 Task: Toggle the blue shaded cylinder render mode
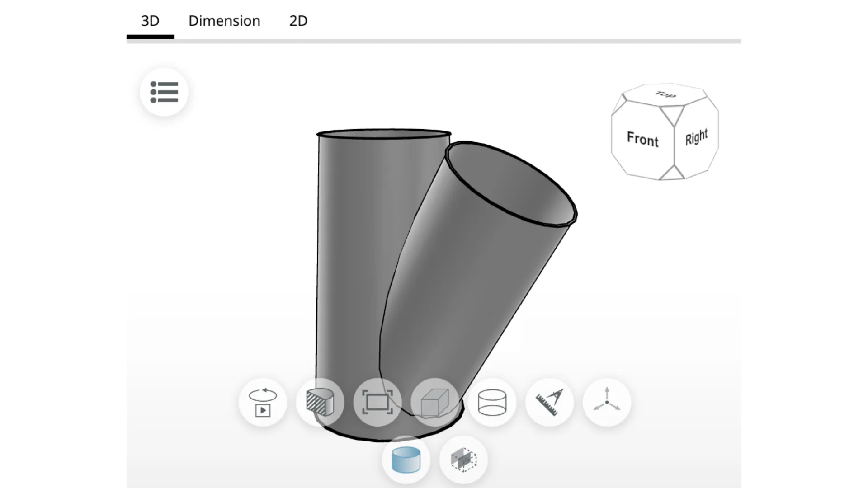point(406,460)
